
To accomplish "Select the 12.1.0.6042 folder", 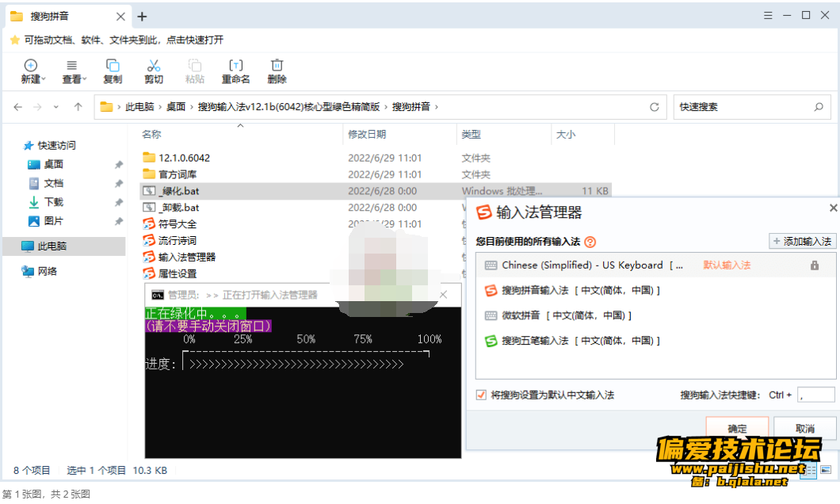I will (176, 158).
